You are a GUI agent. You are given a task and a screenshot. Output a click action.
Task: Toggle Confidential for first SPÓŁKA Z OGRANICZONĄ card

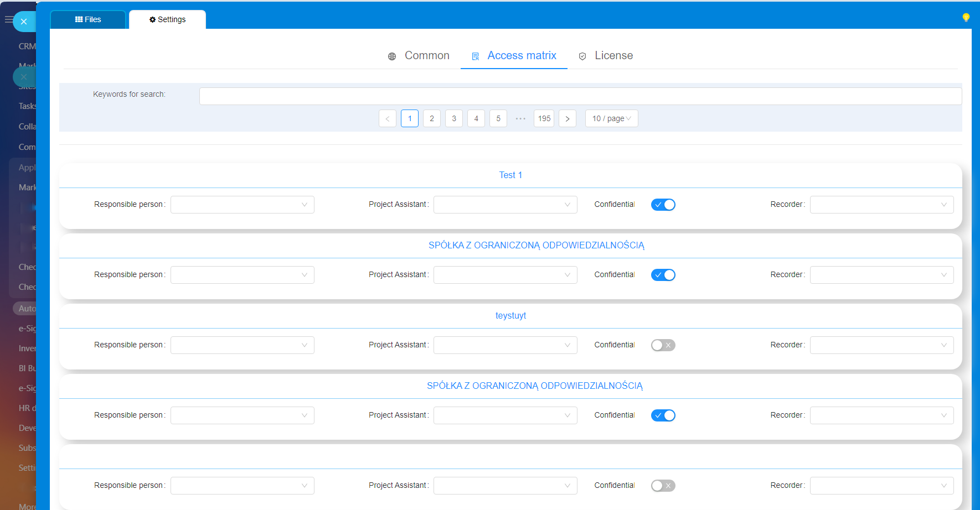click(663, 275)
